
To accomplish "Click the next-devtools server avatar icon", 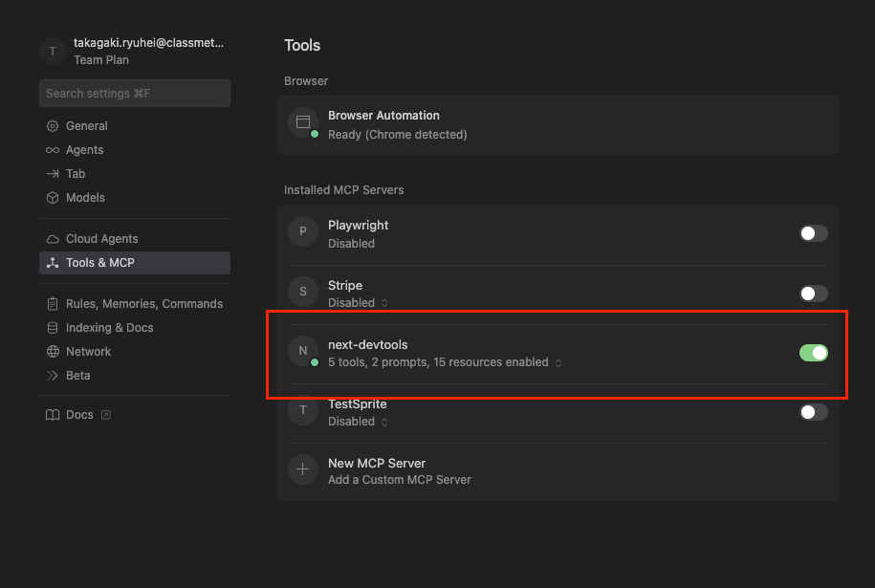I will tap(303, 351).
